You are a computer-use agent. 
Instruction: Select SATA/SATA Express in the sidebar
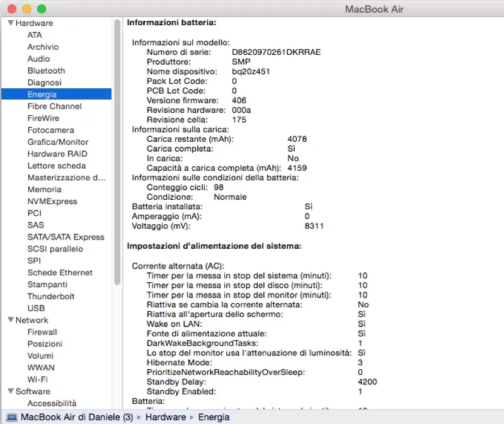click(66, 238)
